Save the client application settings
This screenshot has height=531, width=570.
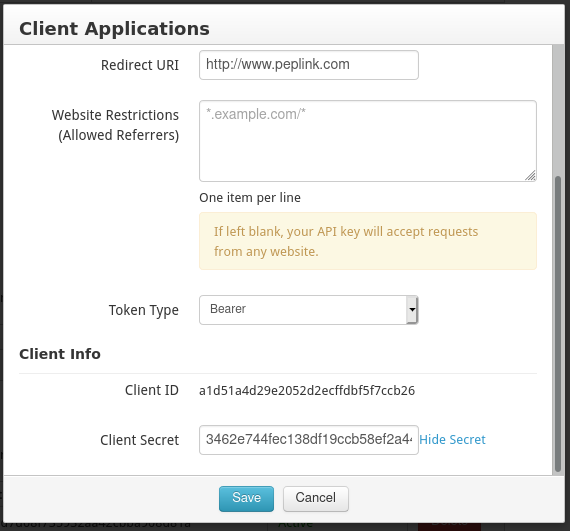(246, 499)
